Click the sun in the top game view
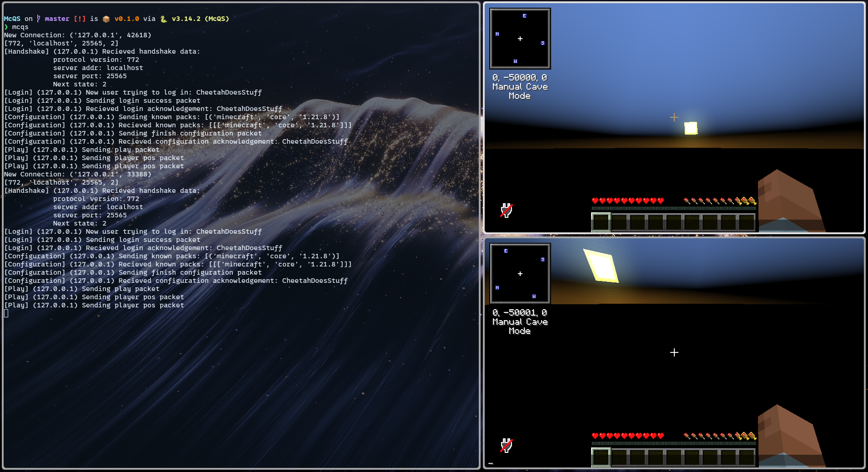This screenshot has height=472, width=868. (x=691, y=128)
